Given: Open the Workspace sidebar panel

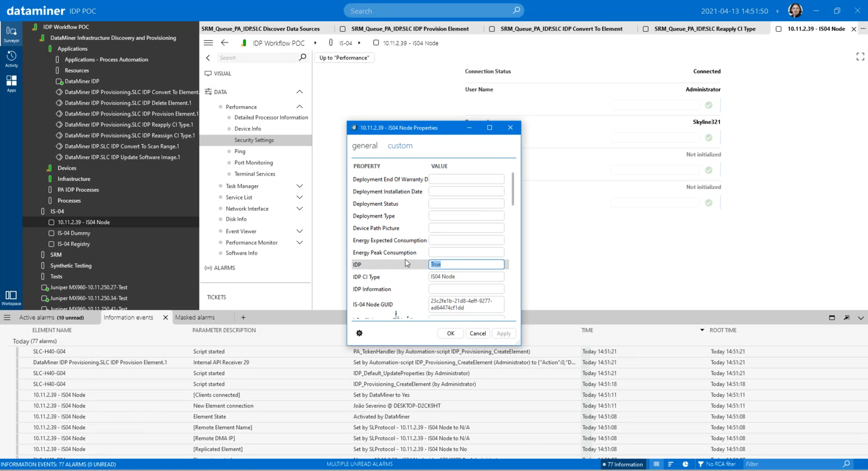Looking at the screenshot, I should pos(11,298).
